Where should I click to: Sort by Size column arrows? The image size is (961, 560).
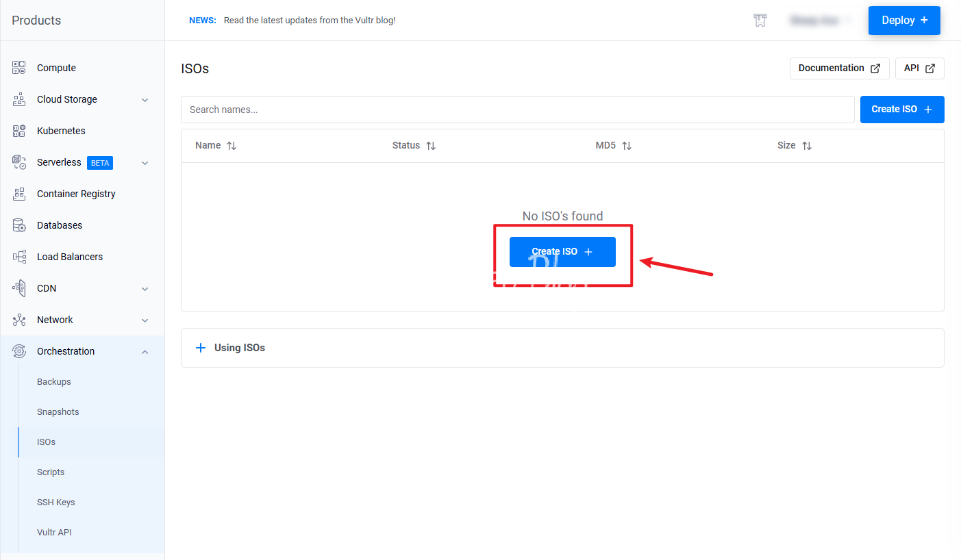pyautogui.click(x=807, y=146)
